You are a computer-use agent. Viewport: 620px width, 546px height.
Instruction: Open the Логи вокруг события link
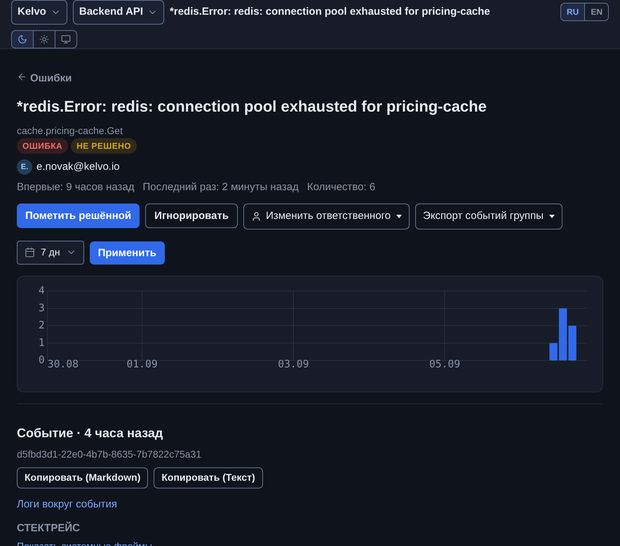pos(67,504)
